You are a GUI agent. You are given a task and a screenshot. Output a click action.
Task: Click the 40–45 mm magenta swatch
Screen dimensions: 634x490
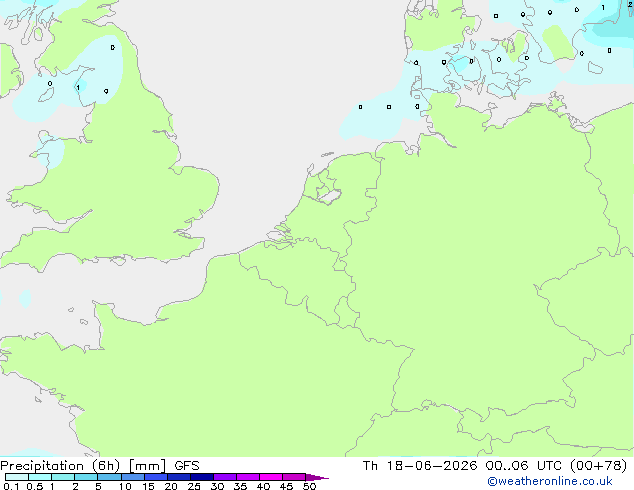271,477
